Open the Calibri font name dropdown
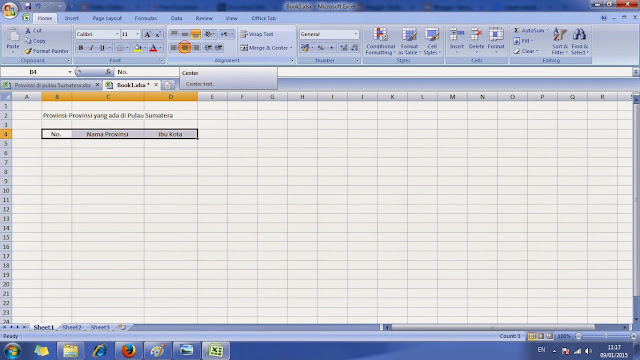 117,34
